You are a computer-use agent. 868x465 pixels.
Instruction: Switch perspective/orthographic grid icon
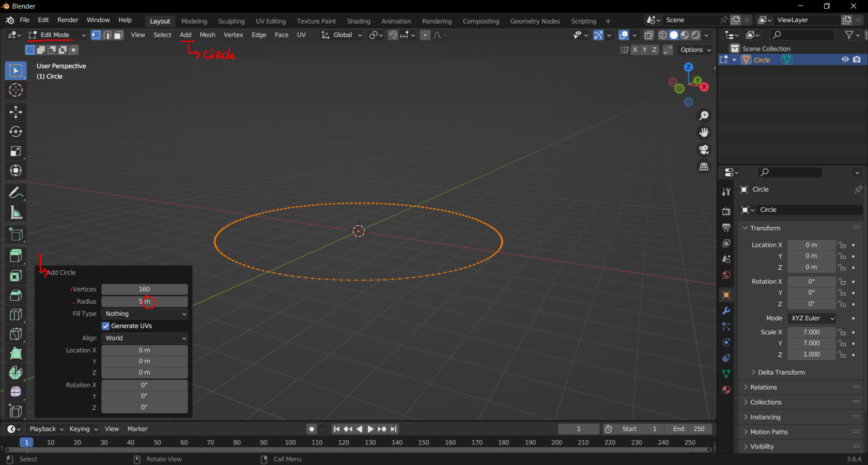coord(704,166)
